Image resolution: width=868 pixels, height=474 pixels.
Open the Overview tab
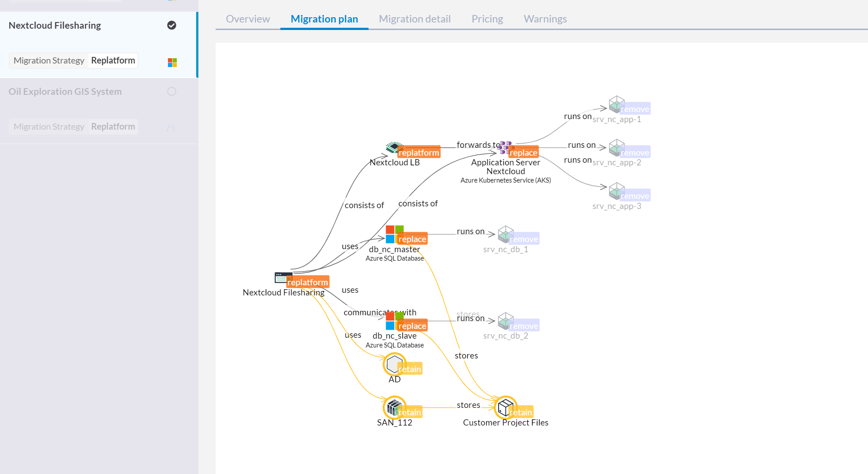[x=248, y=19]
